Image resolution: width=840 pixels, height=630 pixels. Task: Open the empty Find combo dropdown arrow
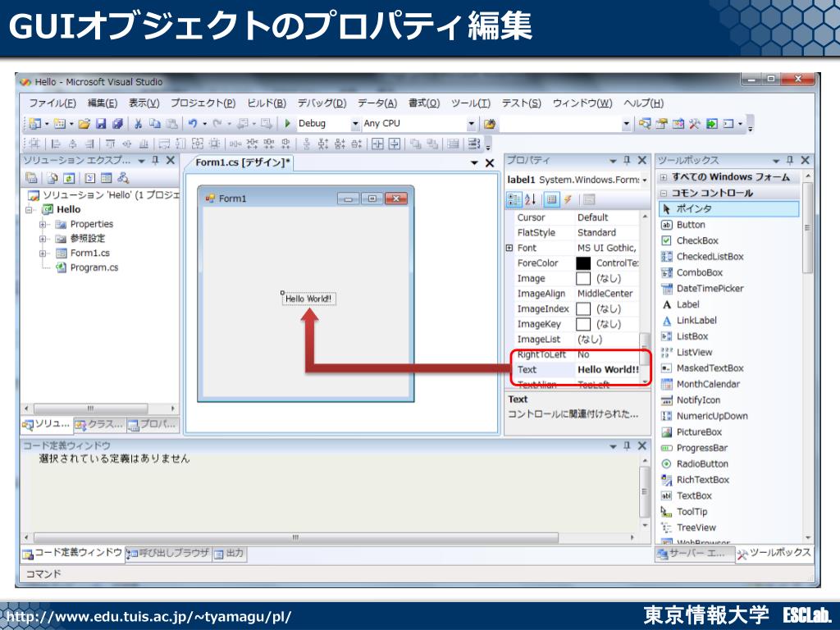pyautogui.click(x=626, y=124)
